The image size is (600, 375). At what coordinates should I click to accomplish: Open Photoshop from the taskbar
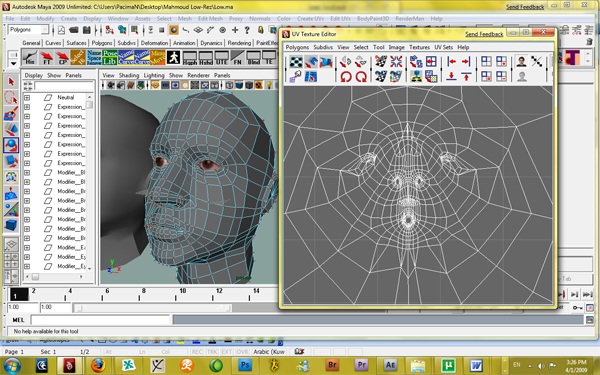pos(245,365)
